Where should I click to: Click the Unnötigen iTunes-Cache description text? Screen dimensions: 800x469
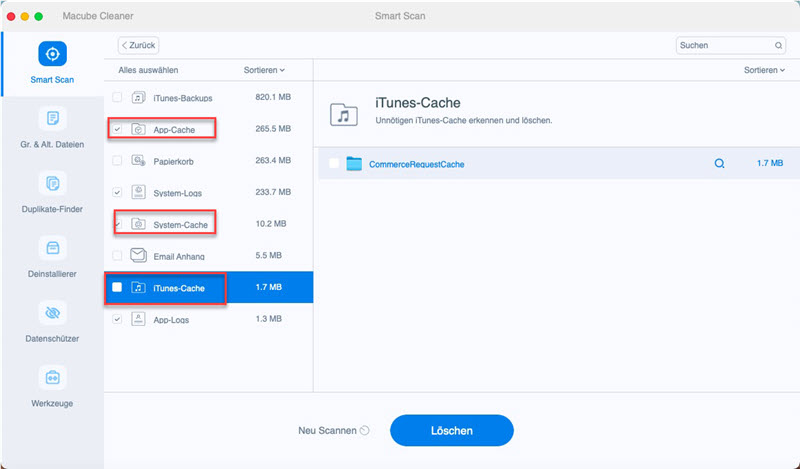(x=464, y=120)
